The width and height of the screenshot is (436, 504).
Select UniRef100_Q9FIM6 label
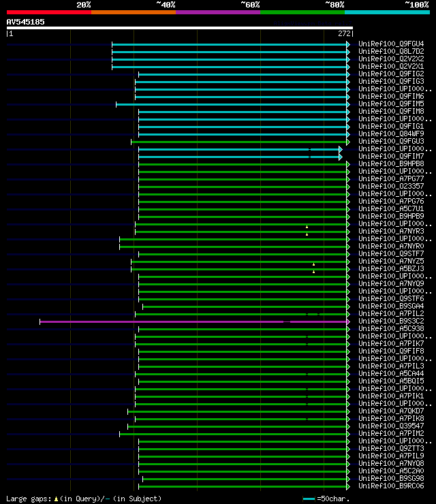[391, 97]
